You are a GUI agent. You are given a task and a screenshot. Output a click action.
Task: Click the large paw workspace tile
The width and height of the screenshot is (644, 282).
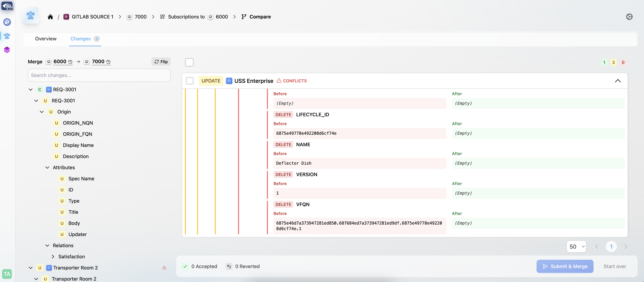click(31, 15)
